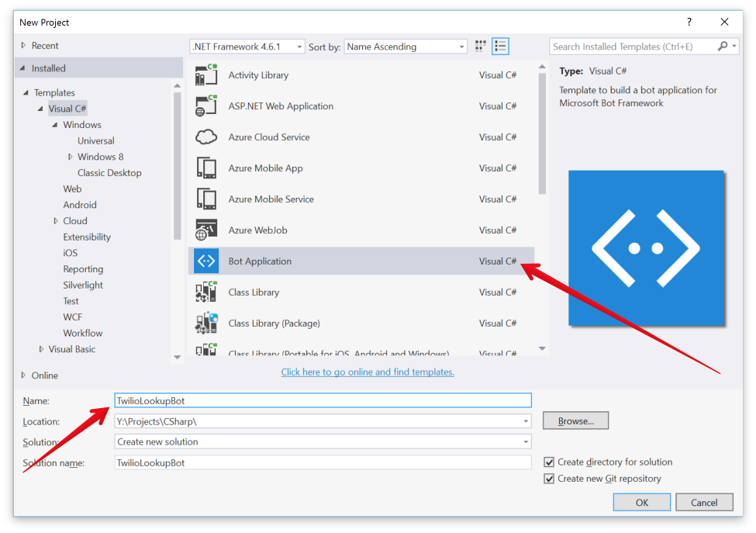Click the Solution name input field
This screenshot has height=533, width=756.
click(x=323, y=462)
